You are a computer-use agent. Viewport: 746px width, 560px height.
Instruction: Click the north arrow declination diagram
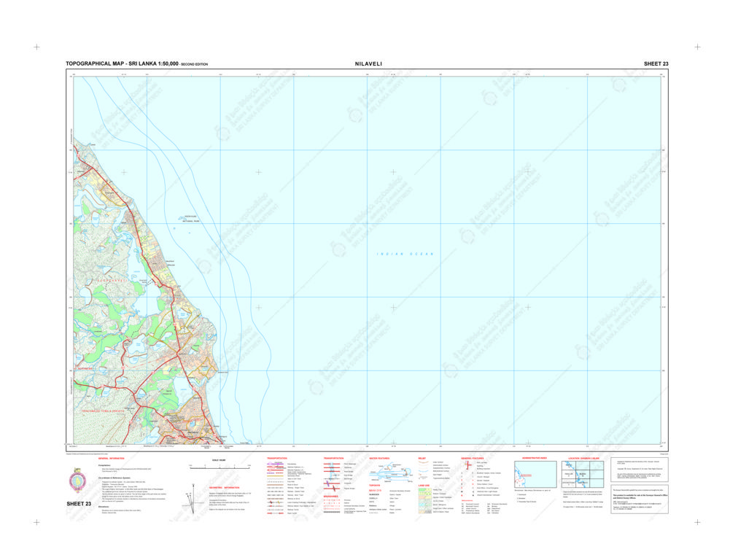click(194, 499)
